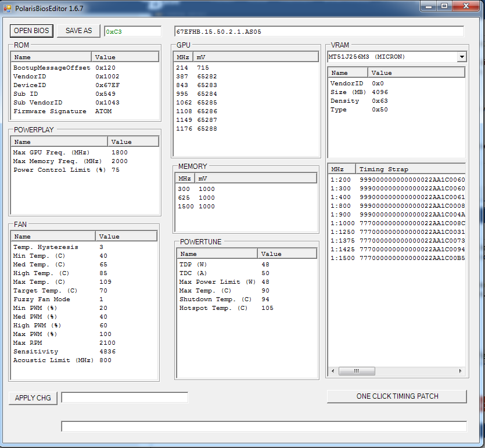Click the timing strap horizontal scrollbar thumb

357,371
